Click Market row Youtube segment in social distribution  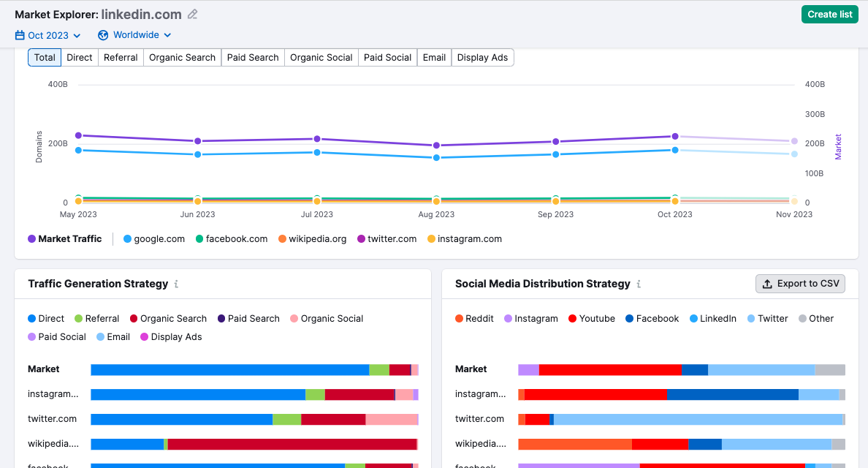pyautogui.click(x=610, y=370)
